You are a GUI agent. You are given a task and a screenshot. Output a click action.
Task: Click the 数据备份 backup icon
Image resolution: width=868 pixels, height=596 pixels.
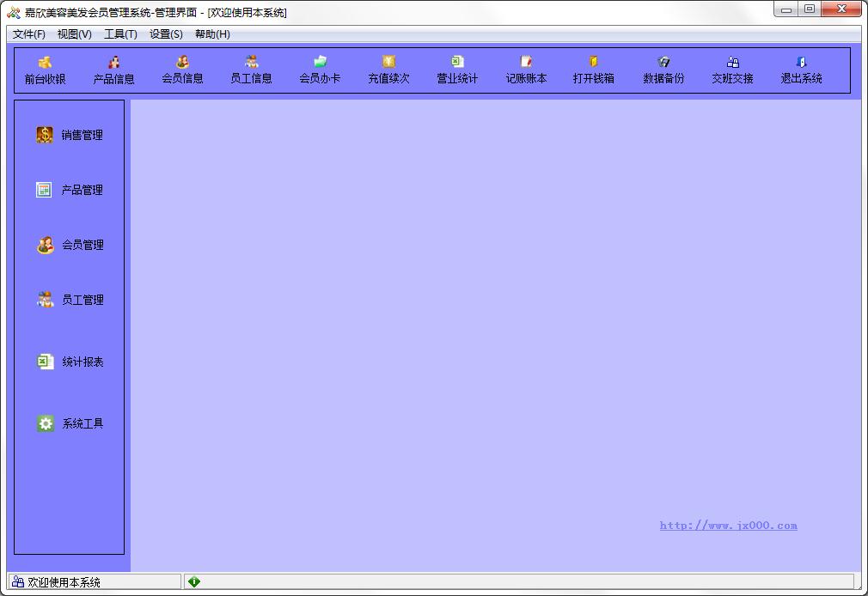coord(663,62)
